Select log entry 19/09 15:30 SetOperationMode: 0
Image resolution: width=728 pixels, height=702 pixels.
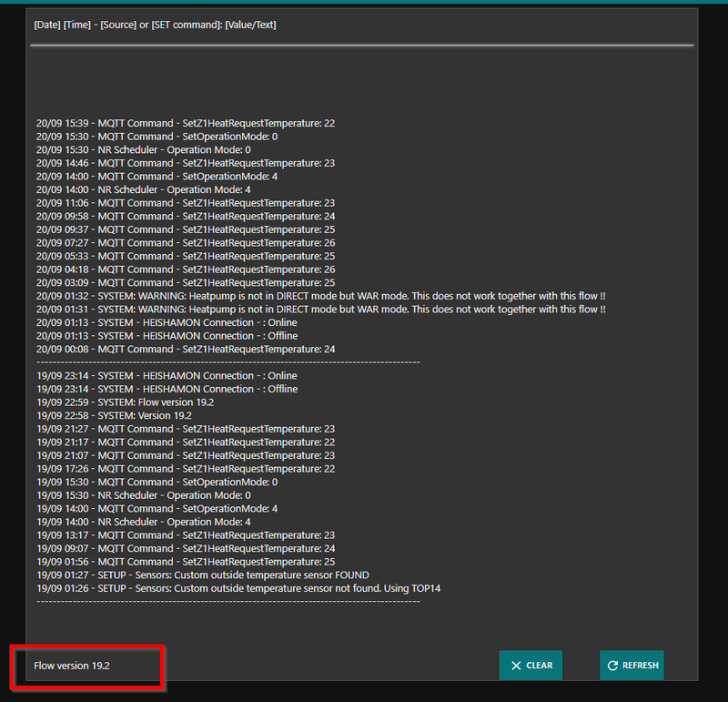[157, 483]
